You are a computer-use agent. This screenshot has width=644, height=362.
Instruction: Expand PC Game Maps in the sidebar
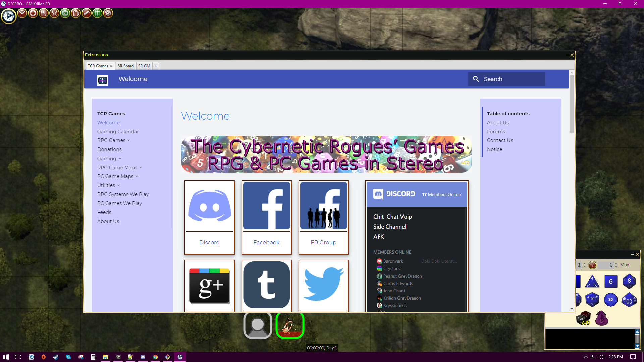tap(117, 176)
